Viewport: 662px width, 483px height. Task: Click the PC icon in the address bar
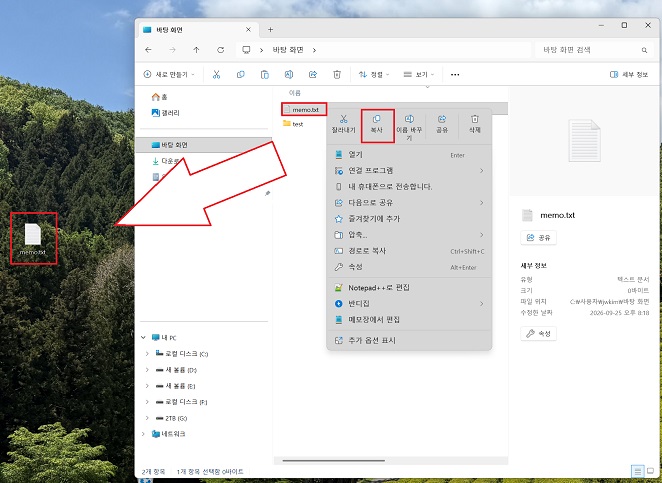coord(246,50)
